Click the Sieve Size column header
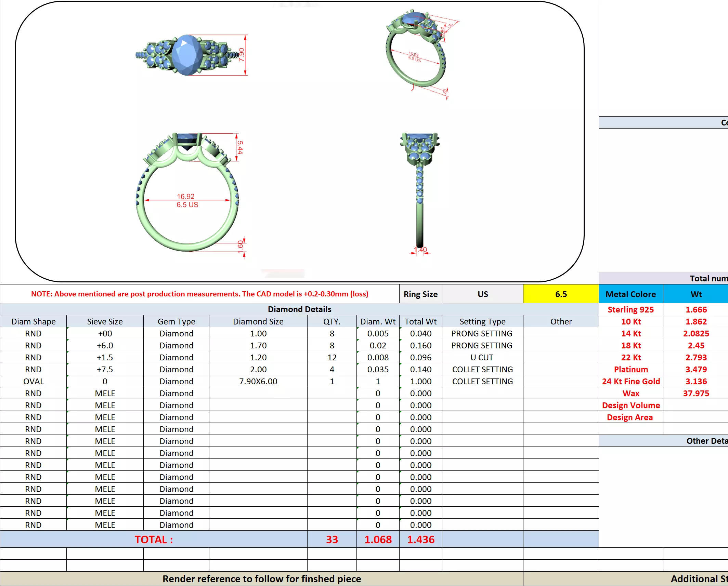The height and width of the screenshot is (586, 728). click(105, 321)
